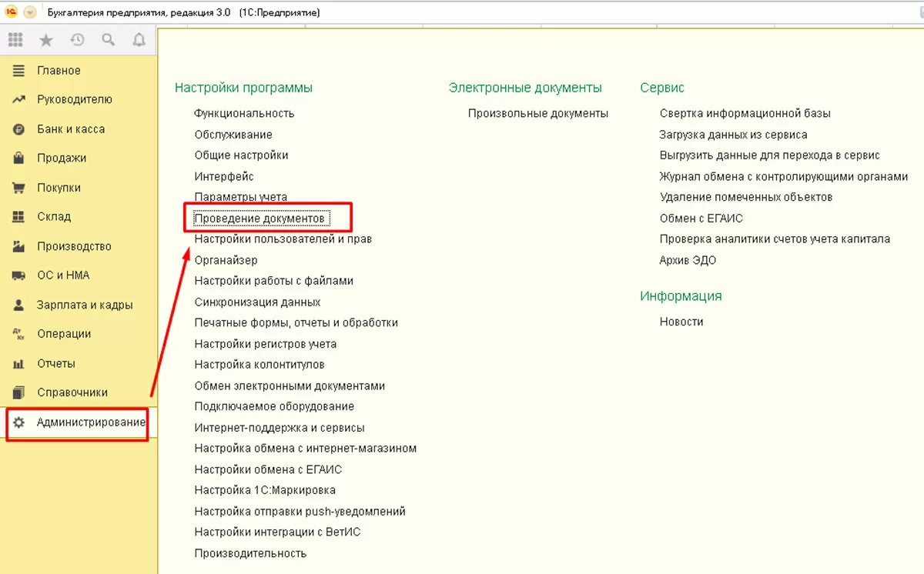
Task: Open Настройки регистров учета
Action: [265, 344]
